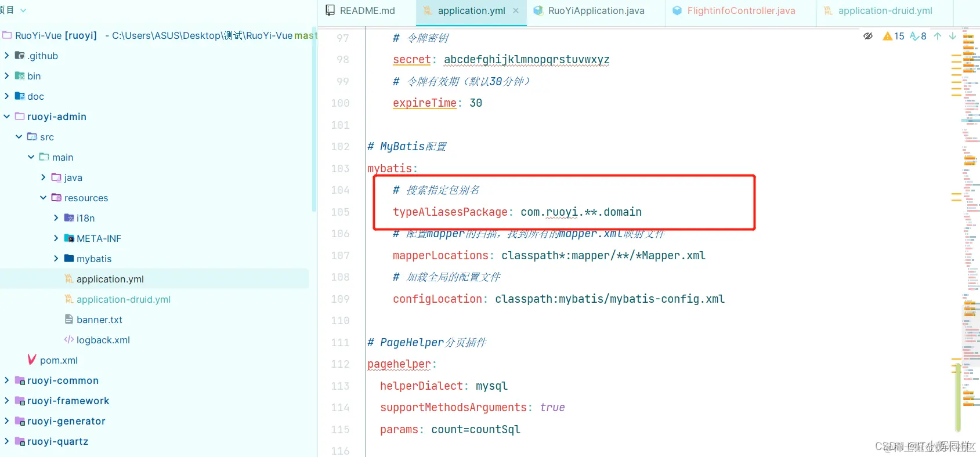The height and width of the screenshot is (457, 980).
Task: Open the 15 warnings indicator
Action: pos(894,36)
